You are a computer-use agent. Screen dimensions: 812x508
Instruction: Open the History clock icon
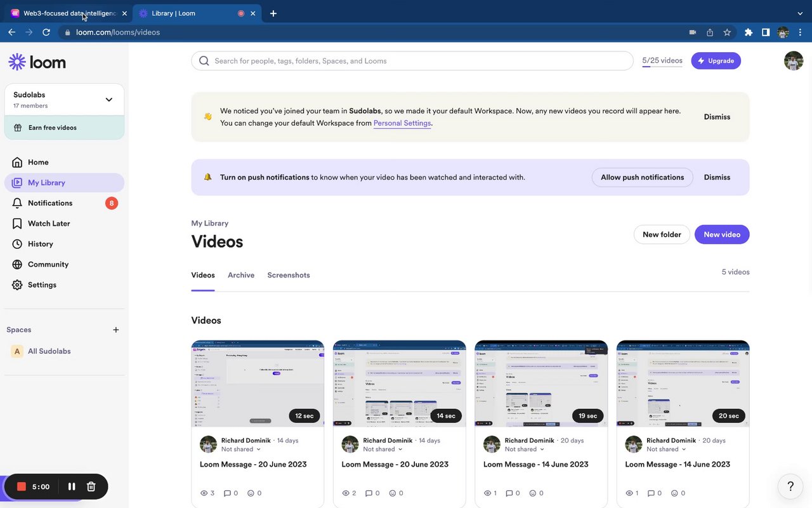(17, 244)
